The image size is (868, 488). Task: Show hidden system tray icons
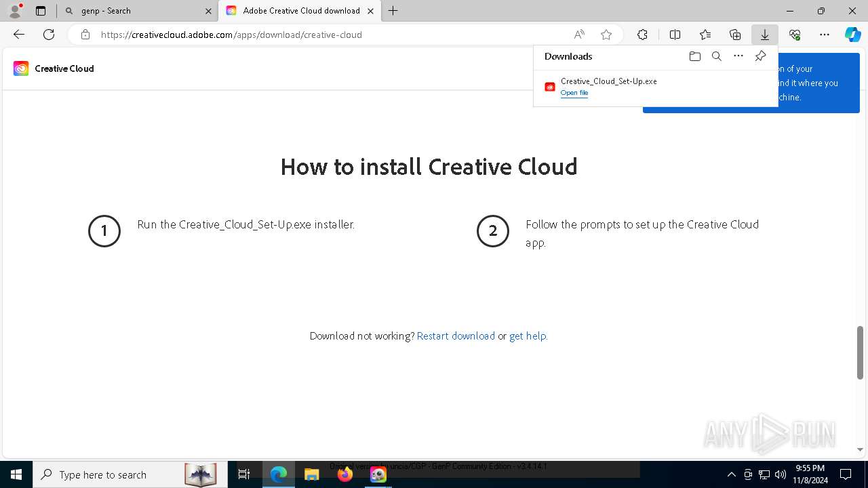[x=731, y=474]
